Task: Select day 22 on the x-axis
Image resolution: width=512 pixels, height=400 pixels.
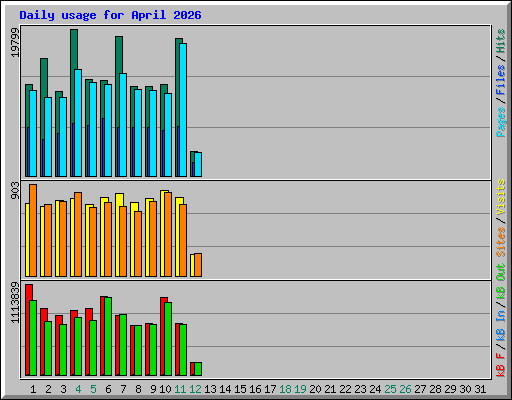Action: click(x=345, y=389)
